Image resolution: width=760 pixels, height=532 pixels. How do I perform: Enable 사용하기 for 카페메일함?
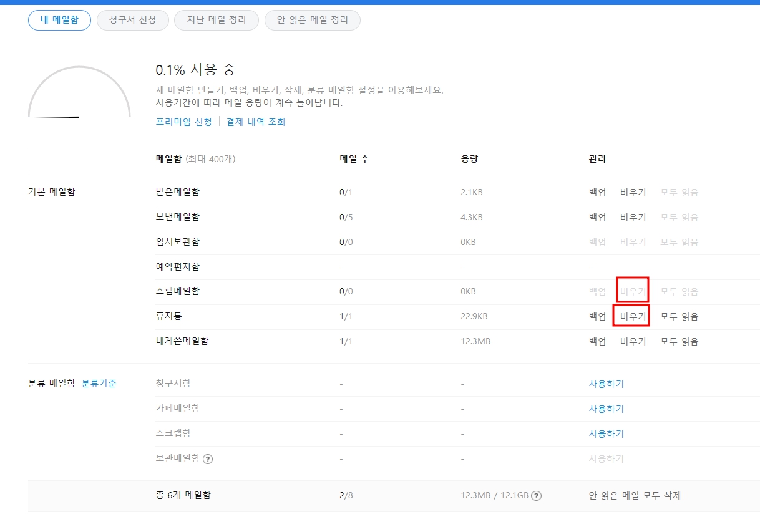pos(605,409)
